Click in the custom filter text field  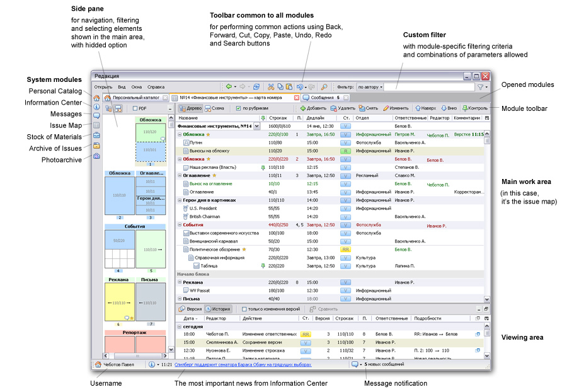[x=428, y=86]
